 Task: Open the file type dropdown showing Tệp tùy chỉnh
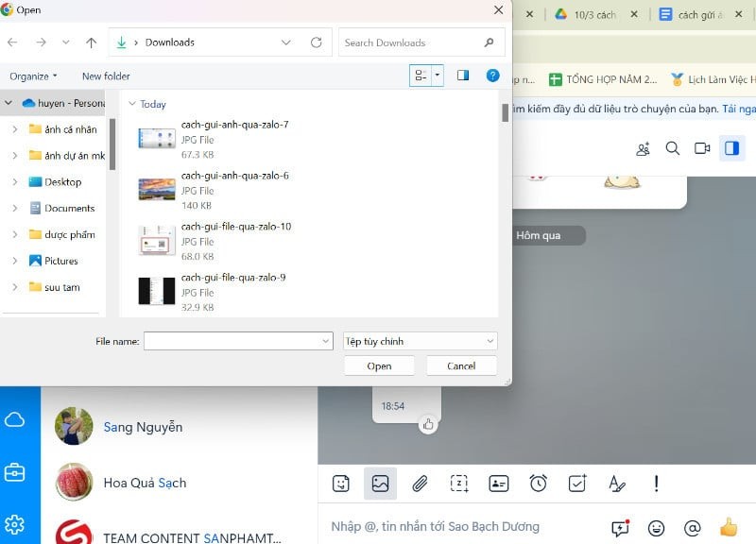pos(420,341)
